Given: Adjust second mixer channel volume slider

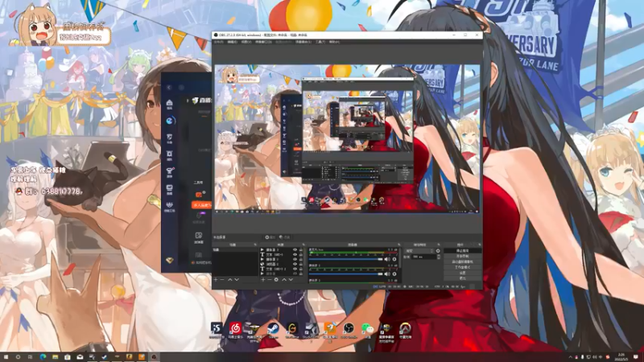Looking at the screenshot, I should click(345, 274).
